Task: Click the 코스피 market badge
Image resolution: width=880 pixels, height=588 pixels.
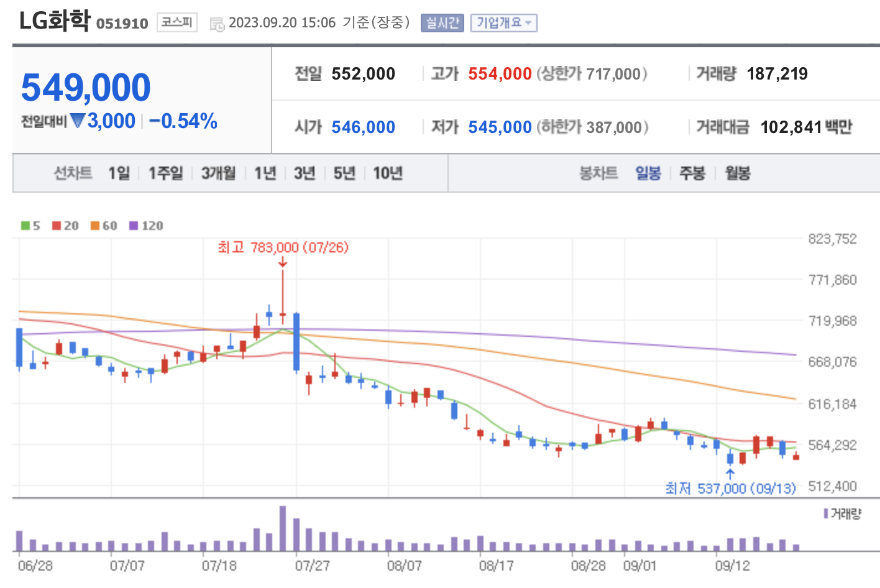Action: pos(176,22)
